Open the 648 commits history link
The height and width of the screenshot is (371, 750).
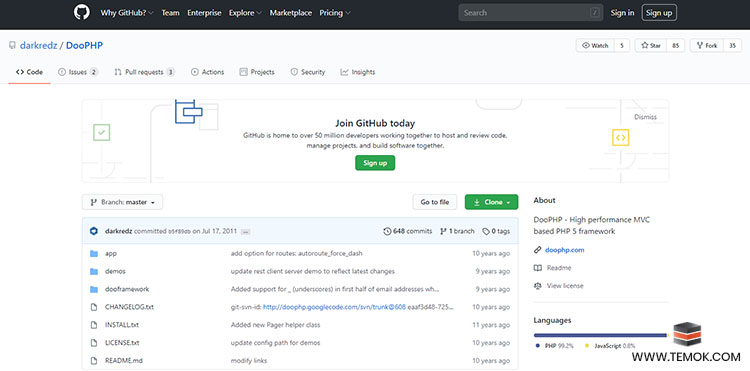click(408, 231)
